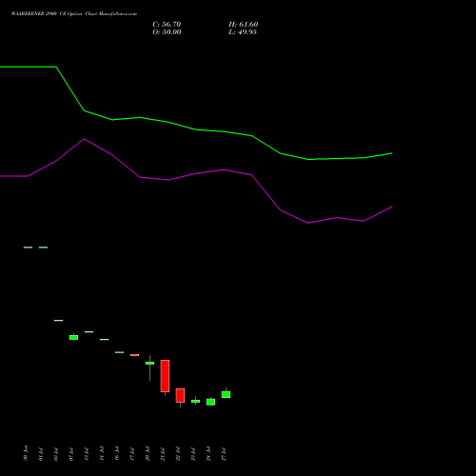Click the red candle above 22 Jul
Screen dimensions: 476x476
coord(180,395)
